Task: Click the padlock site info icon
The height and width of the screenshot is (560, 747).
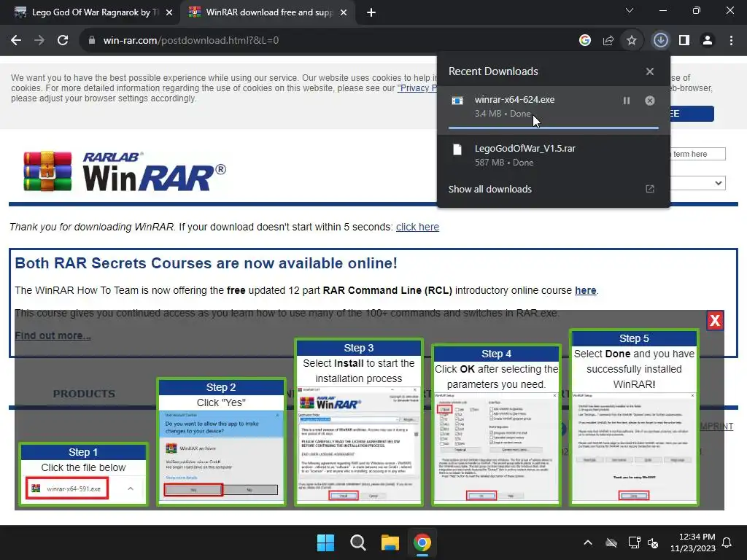Action: tap(92, 41)
